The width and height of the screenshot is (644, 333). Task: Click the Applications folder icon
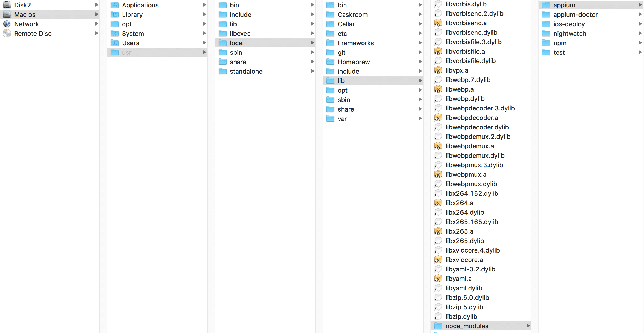pos(115,5)
